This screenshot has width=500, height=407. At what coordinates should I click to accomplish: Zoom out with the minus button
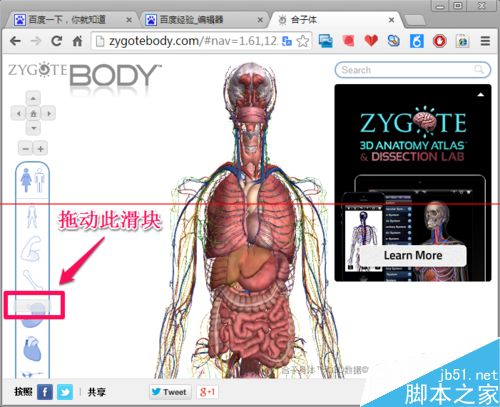[25, 149]
